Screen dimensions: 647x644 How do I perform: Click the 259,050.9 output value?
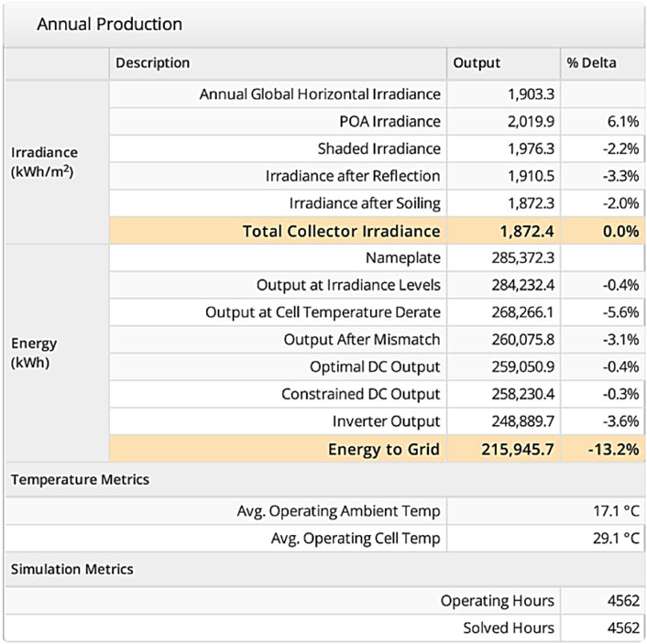(x=522, y=366)
